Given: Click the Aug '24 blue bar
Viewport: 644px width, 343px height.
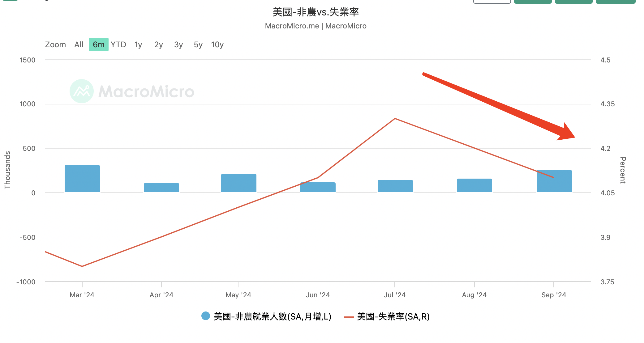Looking at the screenshot, I should [474, 185].
